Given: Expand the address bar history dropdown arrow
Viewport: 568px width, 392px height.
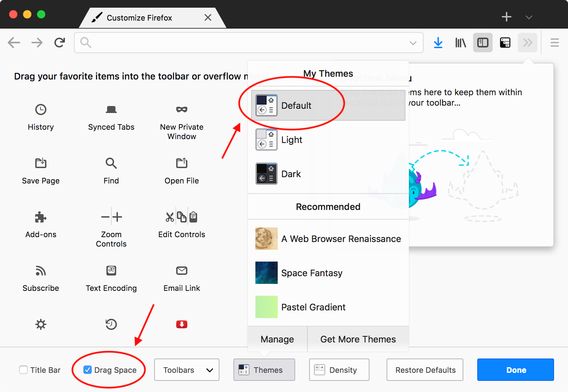Looking at the screenshot, I should coord(413,43).
